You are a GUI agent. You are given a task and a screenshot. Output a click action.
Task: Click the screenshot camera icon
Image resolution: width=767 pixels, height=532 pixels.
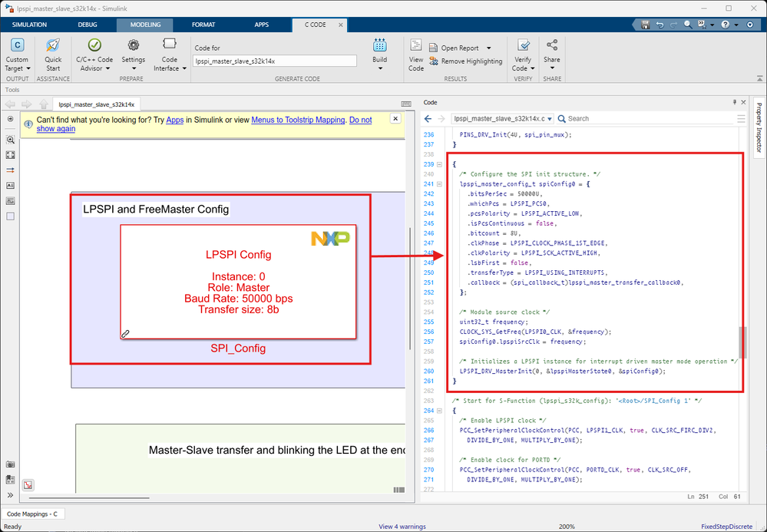(10, 464)
